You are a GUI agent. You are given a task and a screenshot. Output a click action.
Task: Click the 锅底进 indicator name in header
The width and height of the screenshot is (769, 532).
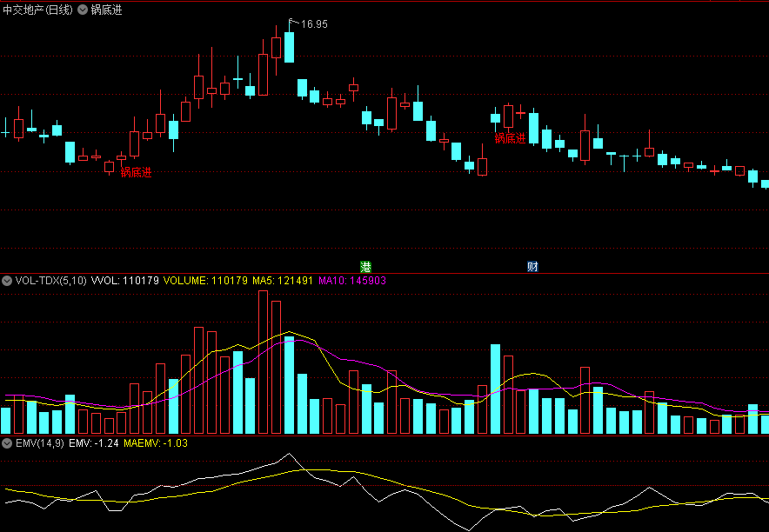click(x=106, y=10)
